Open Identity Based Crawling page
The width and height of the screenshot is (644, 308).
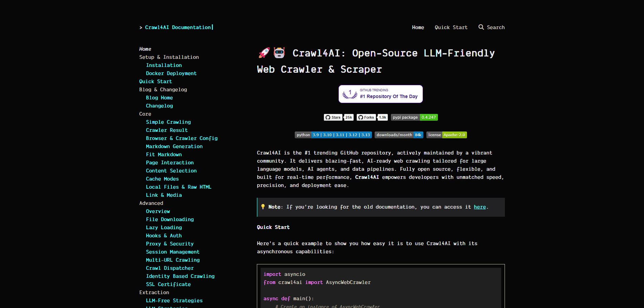pos(180,276)
